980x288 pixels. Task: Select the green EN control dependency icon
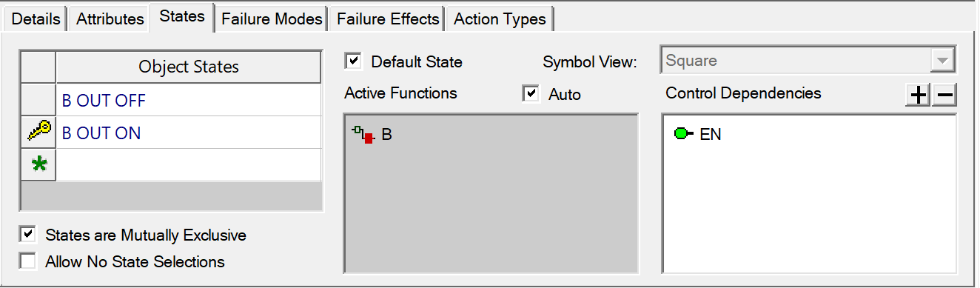pyautogui.click(x=684, y=134)
